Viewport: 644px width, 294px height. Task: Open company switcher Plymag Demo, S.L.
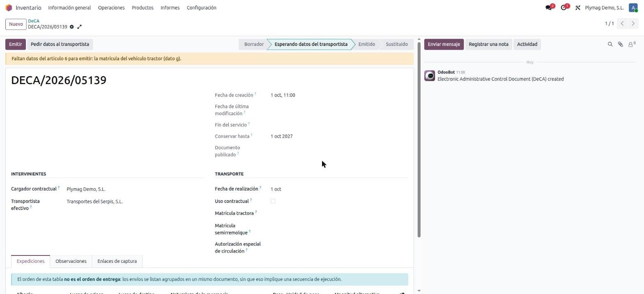click(604, 8)
